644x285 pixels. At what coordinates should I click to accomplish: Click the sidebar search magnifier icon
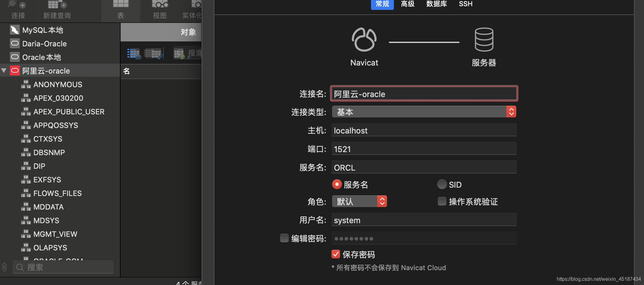pyautogui.click(x=20, y=267)
